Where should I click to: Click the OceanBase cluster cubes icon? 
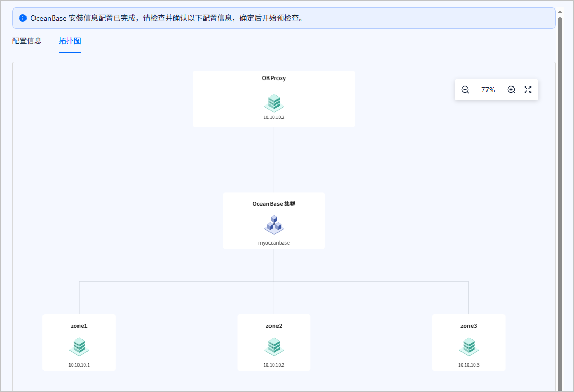[x=274, y=225]
